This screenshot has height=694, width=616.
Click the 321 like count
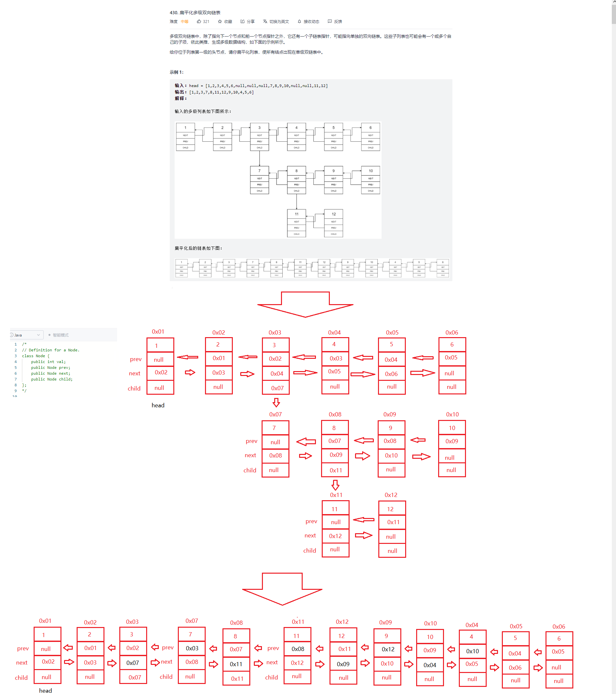pos(206,21)
